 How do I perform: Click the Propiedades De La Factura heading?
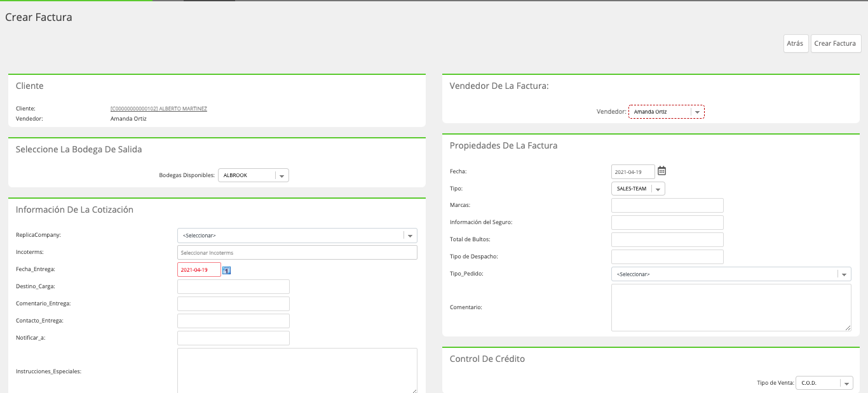click(503, 145)
